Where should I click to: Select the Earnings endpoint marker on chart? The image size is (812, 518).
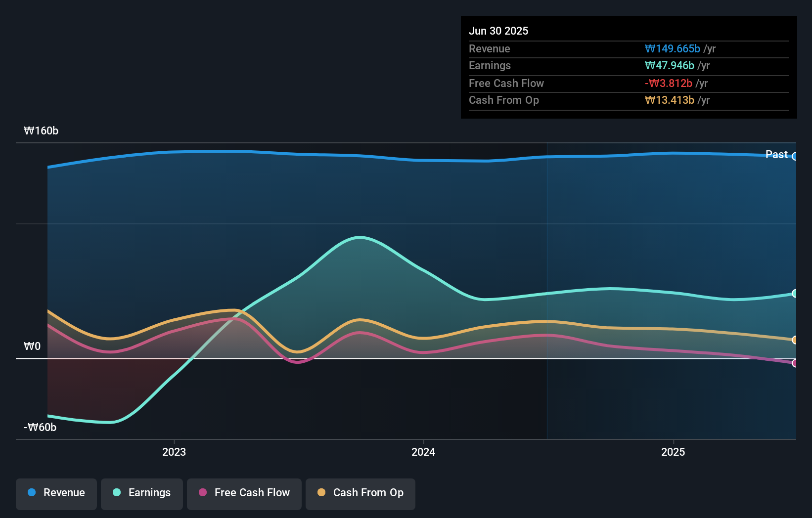795,294
